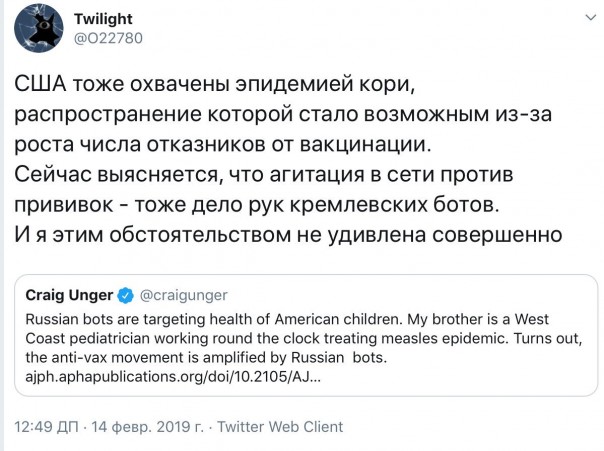Open Craig Unger's profile name
This screenshot has width=604, height=451.
(x=67, y=295)
